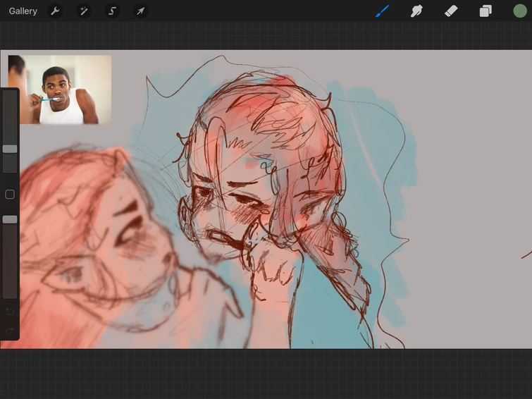Open the Layers panel
This screenshot has width=532, height=399.
[x=485, y=11]
